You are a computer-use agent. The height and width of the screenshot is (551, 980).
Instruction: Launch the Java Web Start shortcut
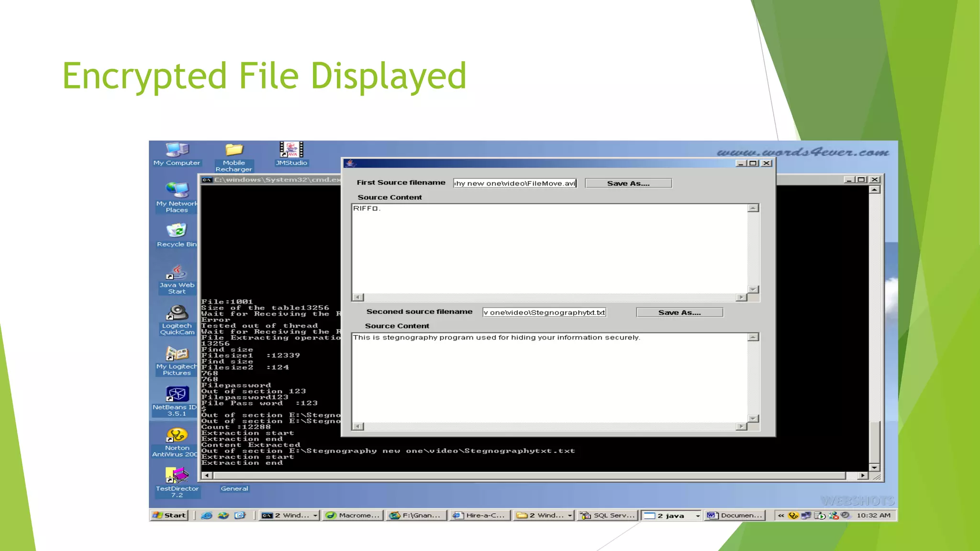177,280
